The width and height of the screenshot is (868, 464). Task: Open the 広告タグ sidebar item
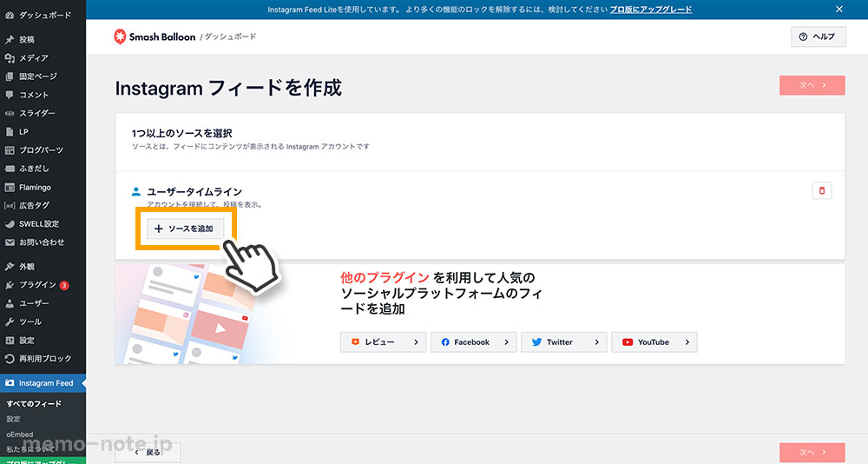click(x=43, y=206)
